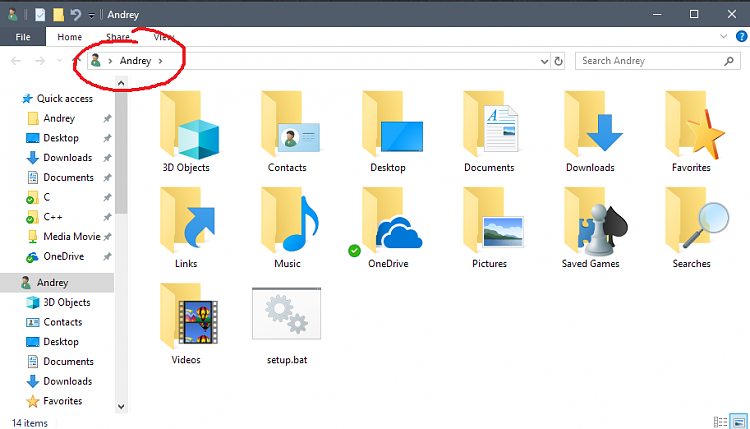Viewport: 750px width, 429px height.
Task: Open Documents under Andrey in navigation tree
Action: [68, 362]
